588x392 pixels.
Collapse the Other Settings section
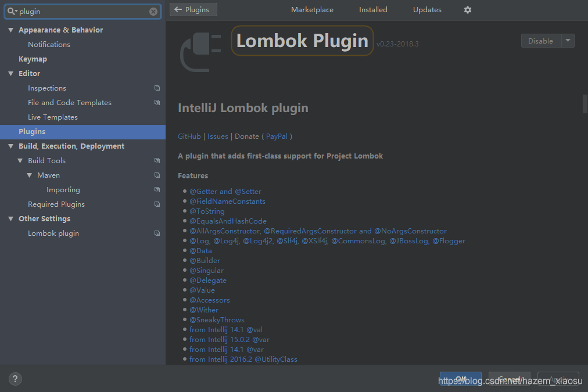11,219
